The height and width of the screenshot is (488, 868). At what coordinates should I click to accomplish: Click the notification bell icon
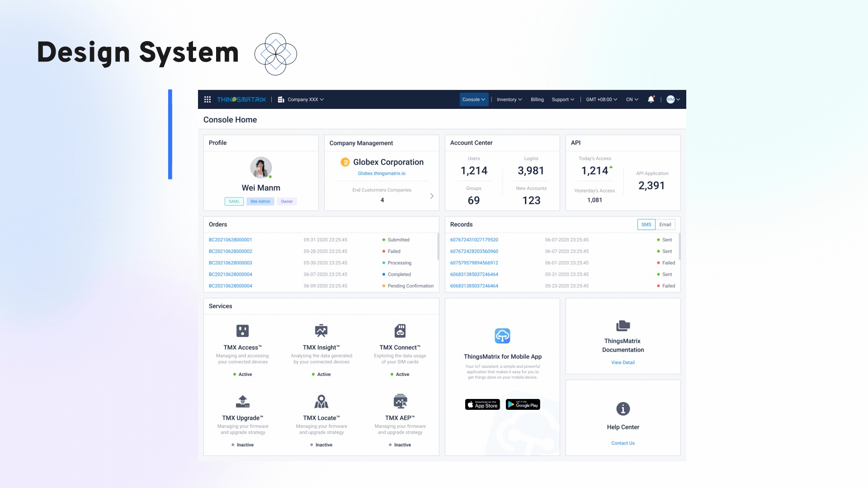click(x=651, y=99)
